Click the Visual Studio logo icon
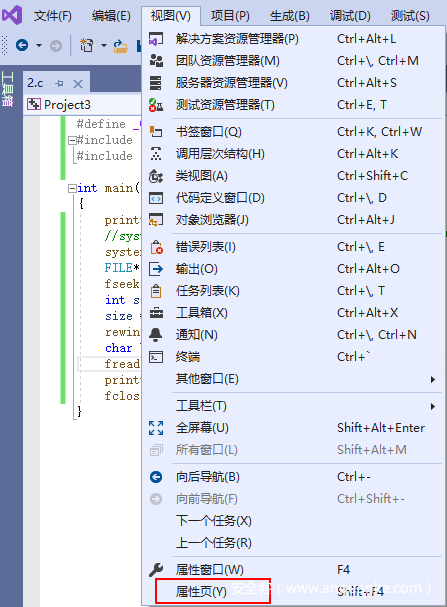This screenshot has width=447, height=607. pyautogui.click(x=12, y=15)
